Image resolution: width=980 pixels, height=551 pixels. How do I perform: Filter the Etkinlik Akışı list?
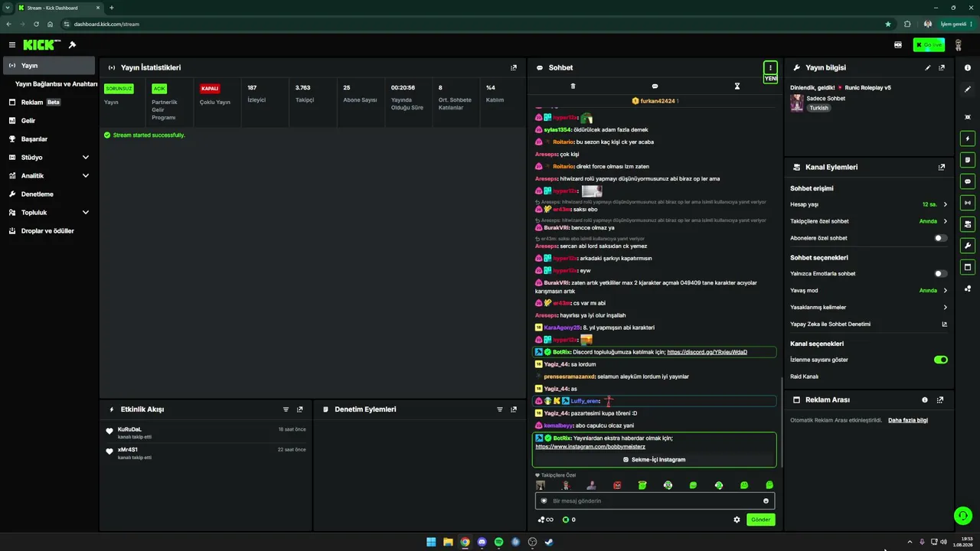coord(286,409)
